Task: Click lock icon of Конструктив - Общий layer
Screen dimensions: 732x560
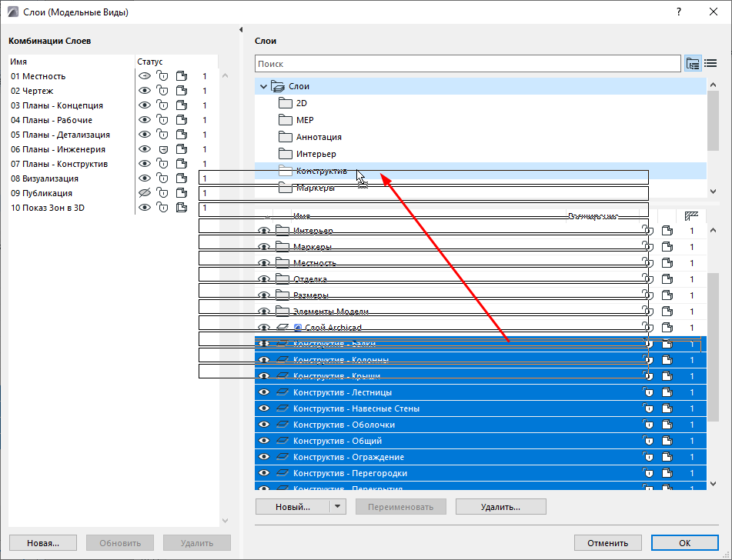Action: 648,441
